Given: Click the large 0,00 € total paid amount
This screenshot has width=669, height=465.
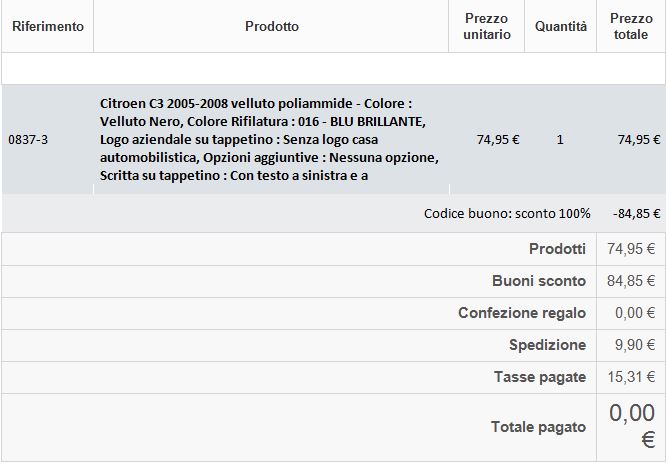Looking at the screenshot, I should (632, 427).
